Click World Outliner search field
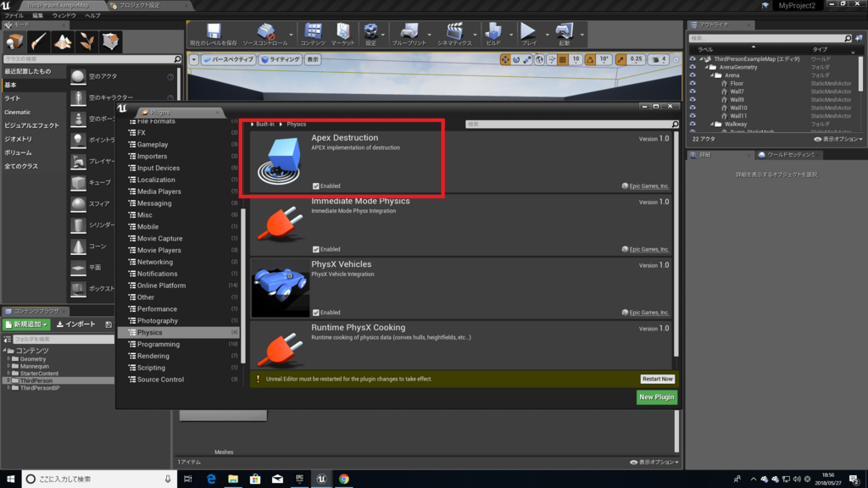Screen dimensions: 868x488 tap(770, 38)
